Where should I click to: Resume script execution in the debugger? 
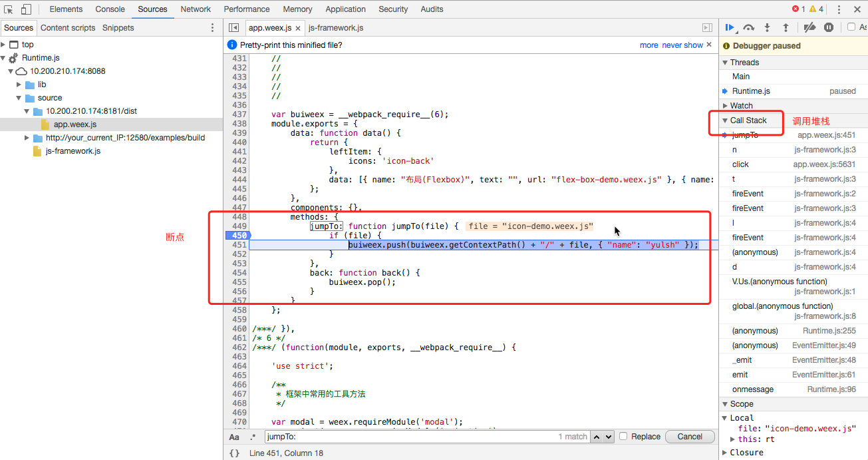tap(730, 27)
